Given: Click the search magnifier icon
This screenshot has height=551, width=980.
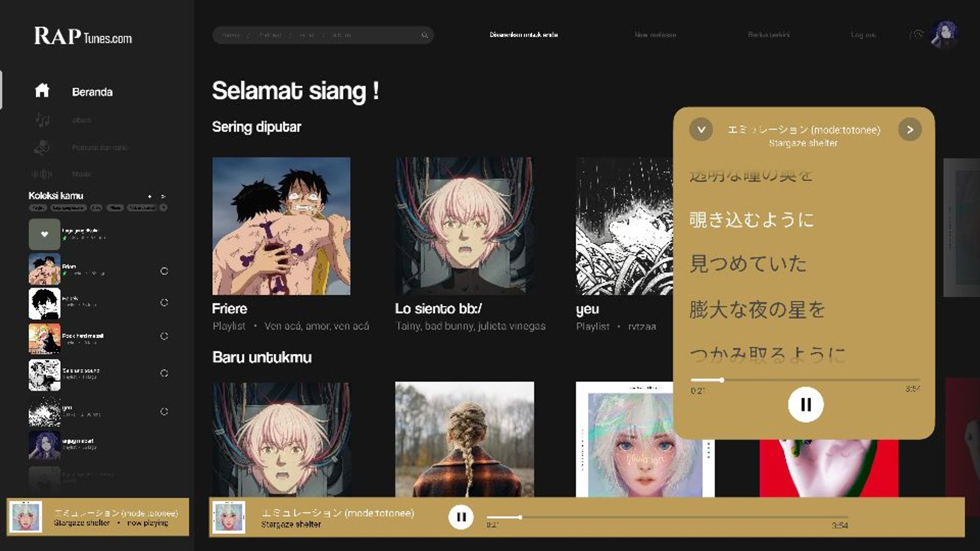Looking at the screenshot, I should point(424,35).
